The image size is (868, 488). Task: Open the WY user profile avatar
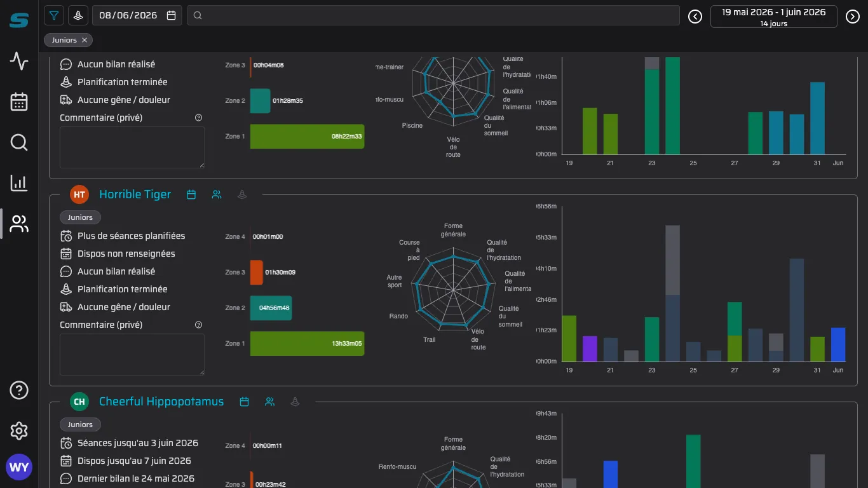[19, 468]
